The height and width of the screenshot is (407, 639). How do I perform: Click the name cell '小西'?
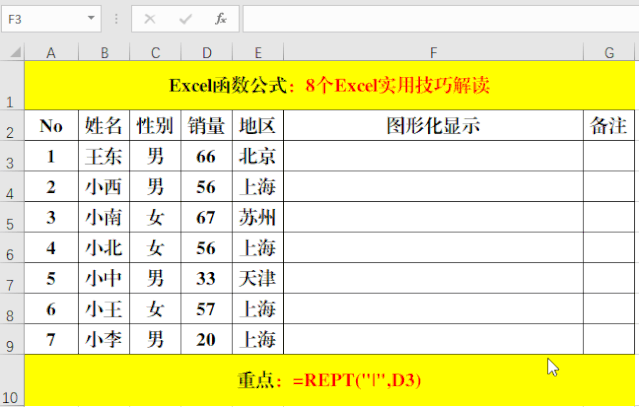coord(104,187)
